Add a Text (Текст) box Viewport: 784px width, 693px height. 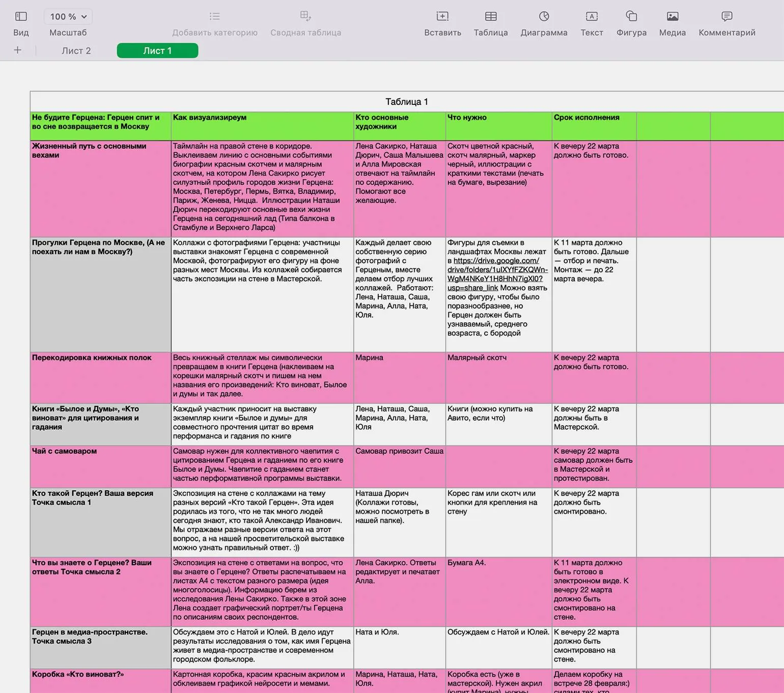tap(592, 17)
